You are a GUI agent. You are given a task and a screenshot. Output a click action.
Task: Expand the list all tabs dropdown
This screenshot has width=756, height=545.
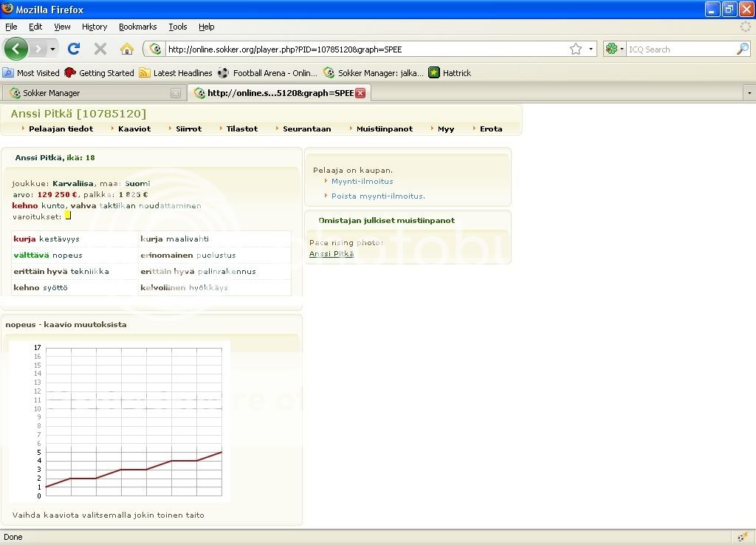pos(749,93)
